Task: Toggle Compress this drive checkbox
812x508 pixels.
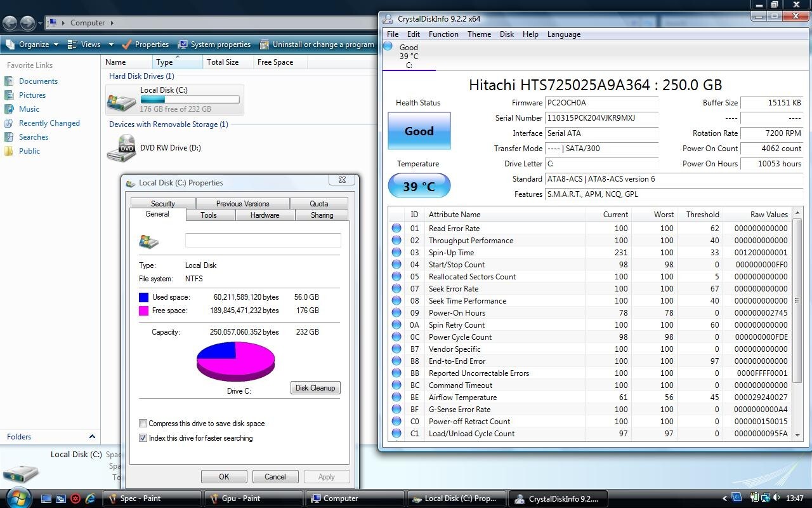Action: pos(143,424)
